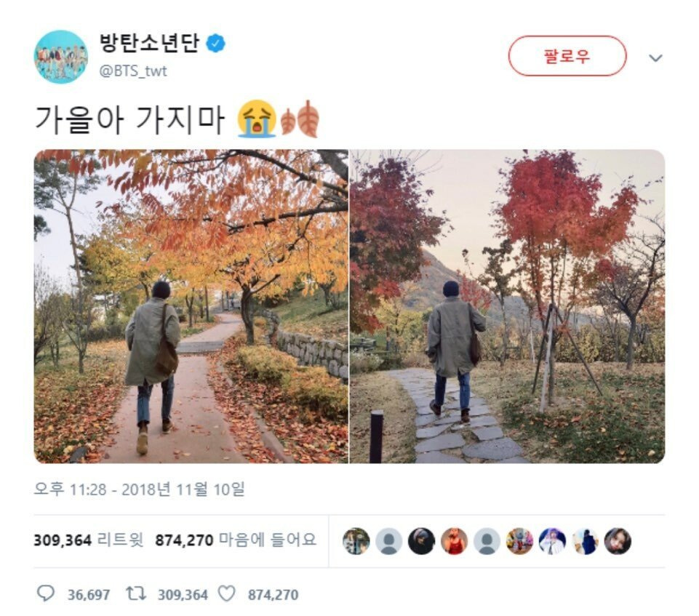Expand the tweet options chevron
This screenshot has width=699, height=616.
pos(655,57)
